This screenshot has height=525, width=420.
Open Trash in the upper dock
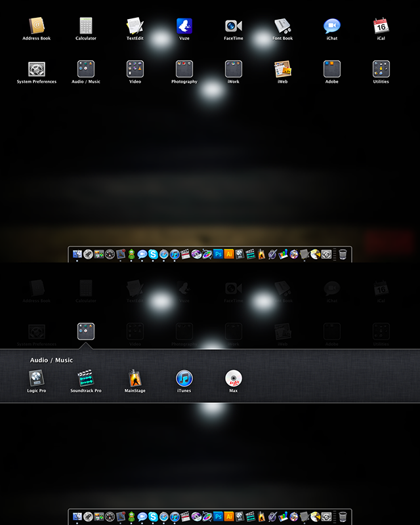click(x=343, y=255)
